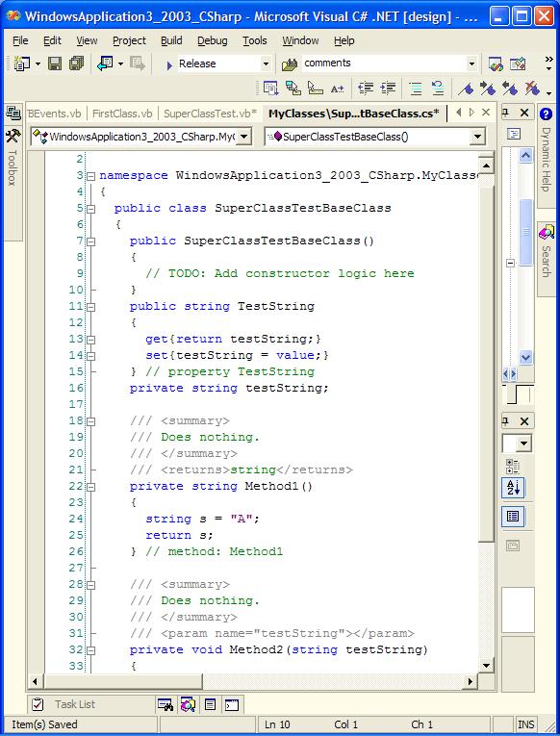Screen dimensions: 560x736
Task: Toggle Categorized view in Properties panel
Action: tap(513, 467)
